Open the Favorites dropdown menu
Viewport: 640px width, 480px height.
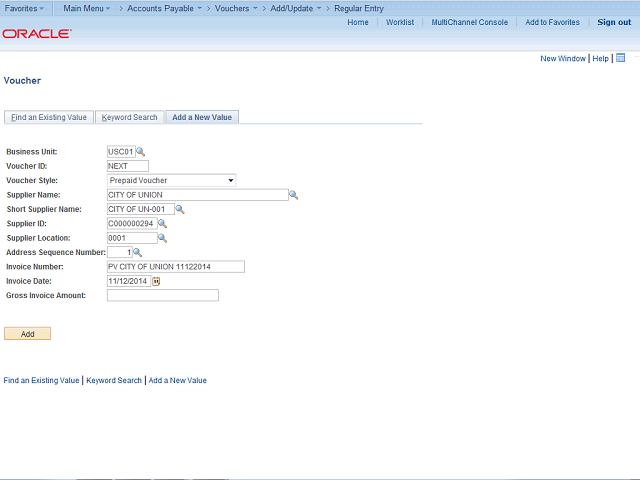click(x=24, y=8)
